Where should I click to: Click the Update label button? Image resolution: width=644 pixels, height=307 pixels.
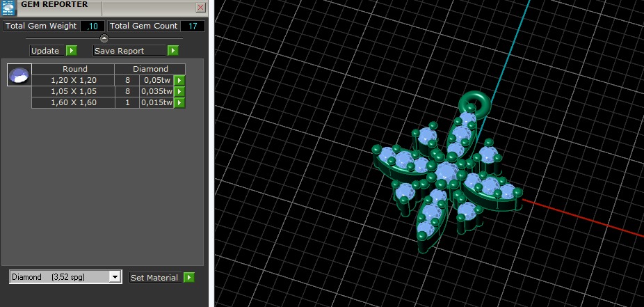tap(47, 51)
